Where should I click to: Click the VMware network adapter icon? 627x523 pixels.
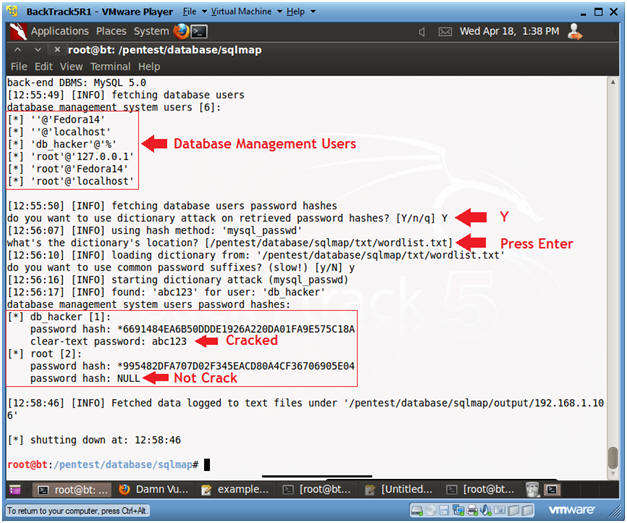pyautogui.click(x=458, y=510)
